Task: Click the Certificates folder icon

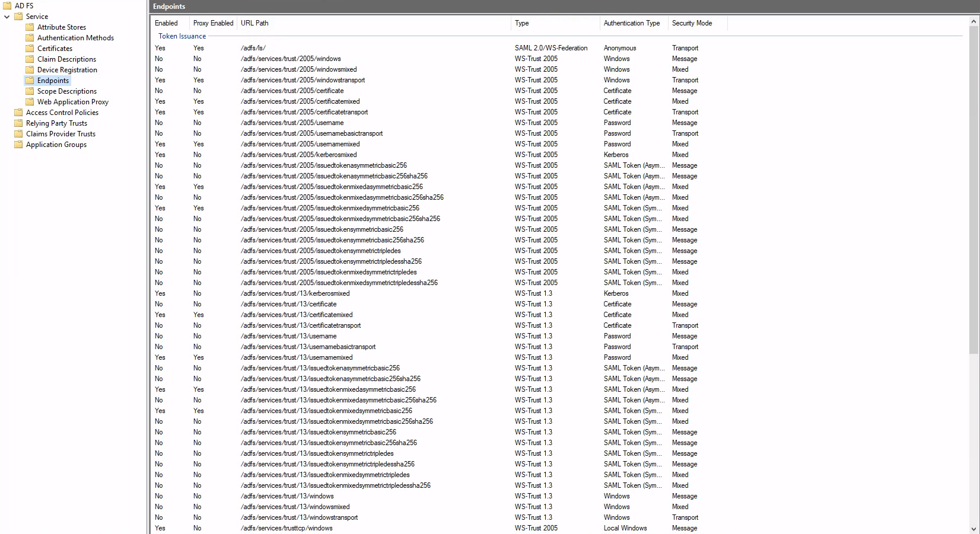Action: coord(30,48)
